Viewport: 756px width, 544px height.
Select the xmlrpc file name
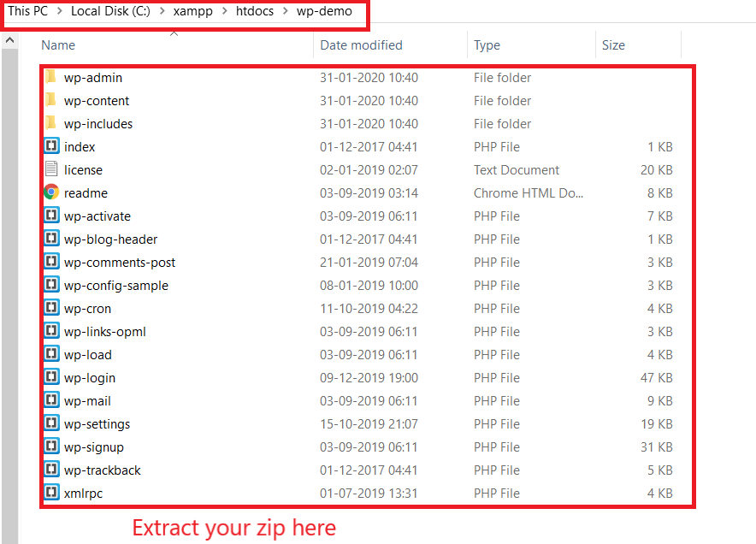[84, 494]
